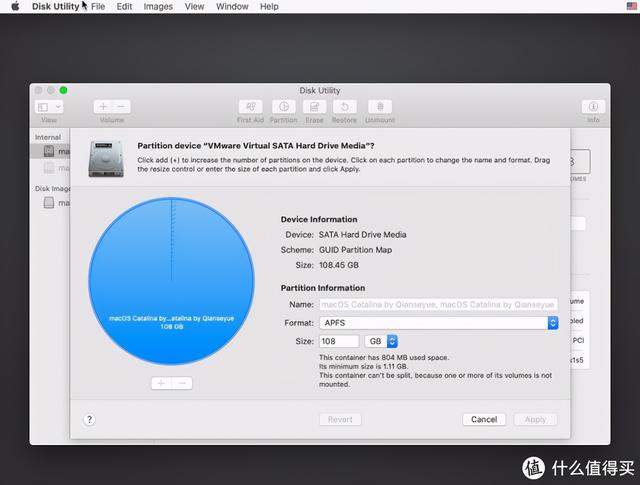This screenshot has width=640, height=485.
Task: Click the Apply button
Action: 536,419
